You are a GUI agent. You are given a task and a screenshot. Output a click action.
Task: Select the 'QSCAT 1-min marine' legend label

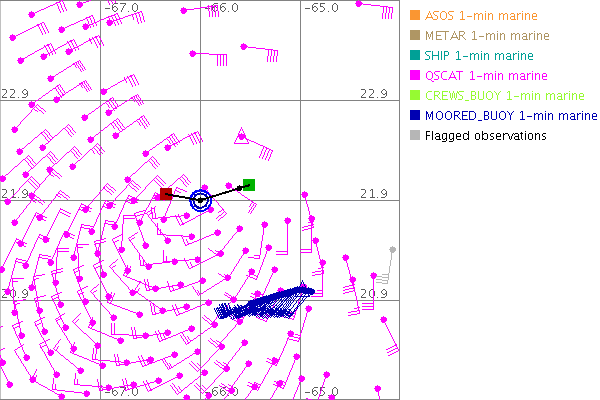click(485, 76)
